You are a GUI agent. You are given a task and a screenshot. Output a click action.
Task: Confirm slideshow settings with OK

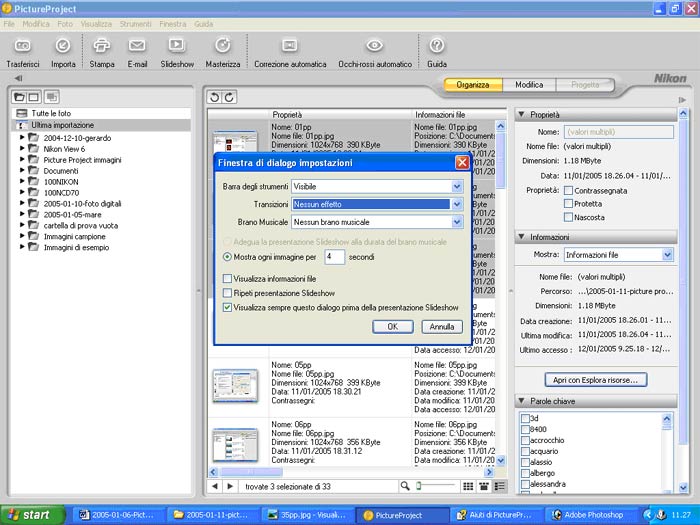pyautogui.click(x=392, y=327)
